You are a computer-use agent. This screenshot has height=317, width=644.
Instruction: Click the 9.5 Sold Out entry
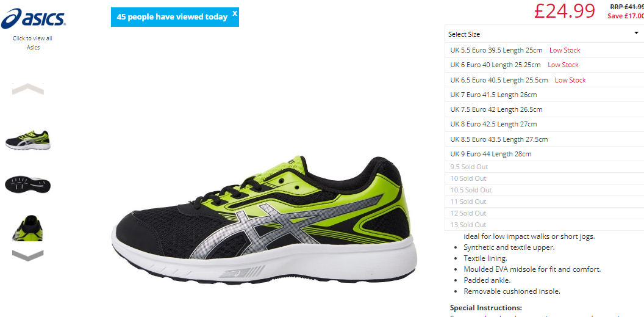tap(544, 167)
